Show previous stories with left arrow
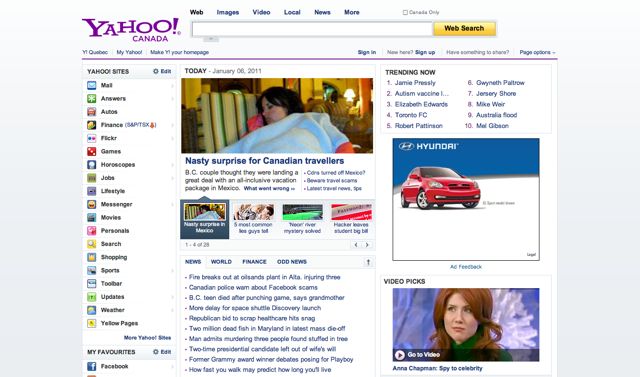 [356, 245]
